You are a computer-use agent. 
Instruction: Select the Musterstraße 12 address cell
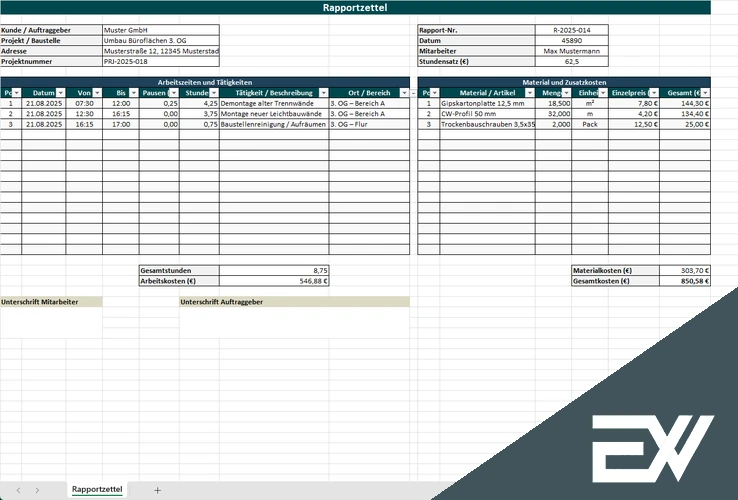pyautogui.click(x=161, y=51)
